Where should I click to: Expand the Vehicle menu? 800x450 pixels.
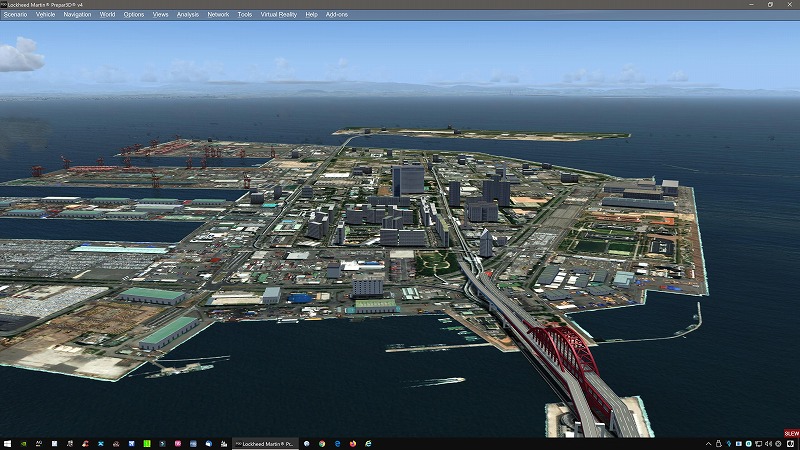coord(45,15)
